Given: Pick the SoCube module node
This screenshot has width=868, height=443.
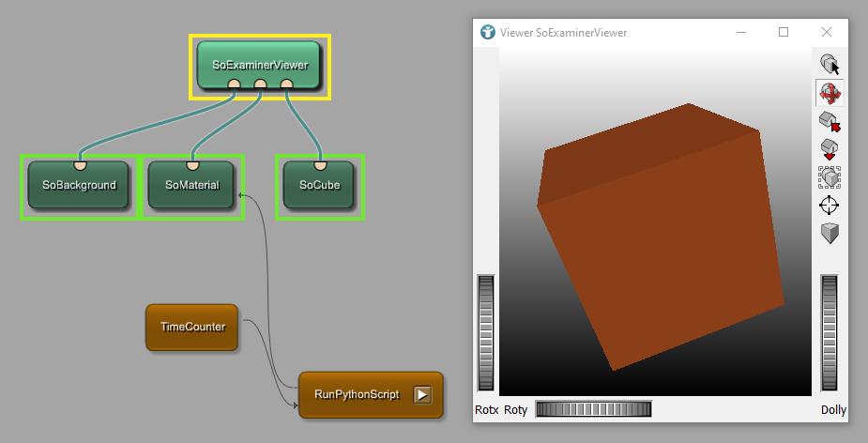Looking at the screenshot, I should pos(319,185).
